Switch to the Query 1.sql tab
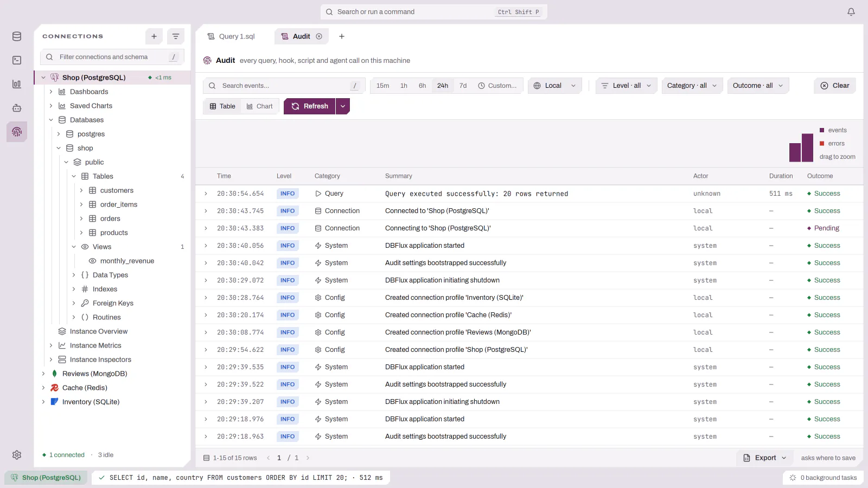This screenshot has height=488, width=868. pyautogui.click(x=232, y=36)
